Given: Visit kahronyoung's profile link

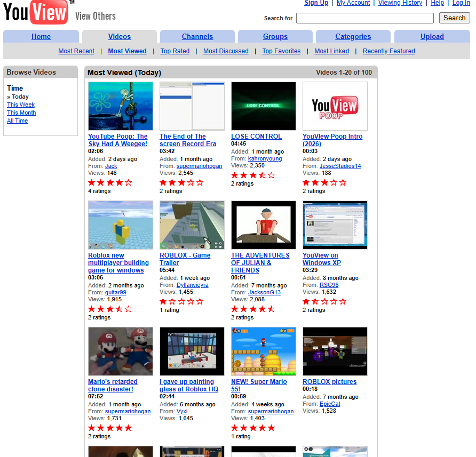Looking at the screenshot, I should pos(265,158).
